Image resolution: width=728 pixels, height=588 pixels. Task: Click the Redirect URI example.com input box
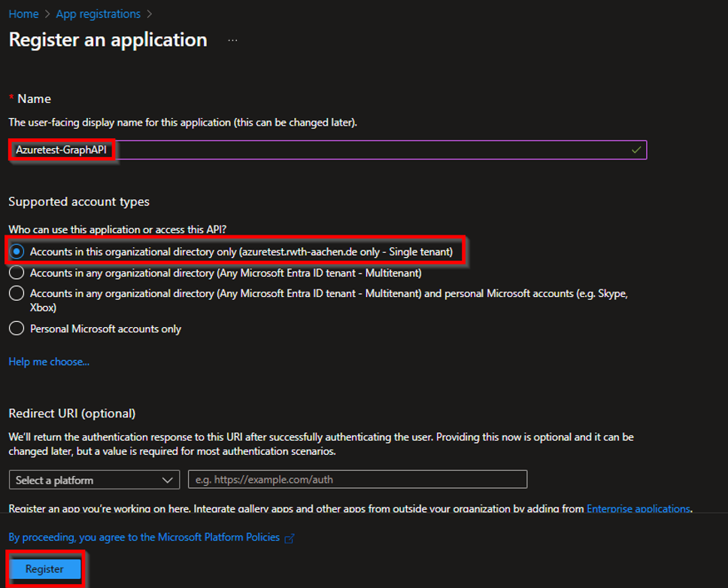tap(357, 480)
